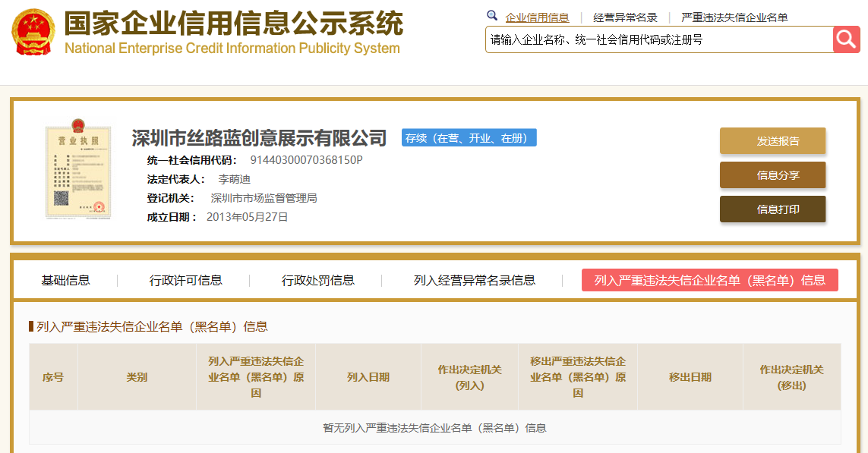The height and width of the screenshot is (453, 868).
Task: Click the national emblem logo
Action: click(33, 32)
